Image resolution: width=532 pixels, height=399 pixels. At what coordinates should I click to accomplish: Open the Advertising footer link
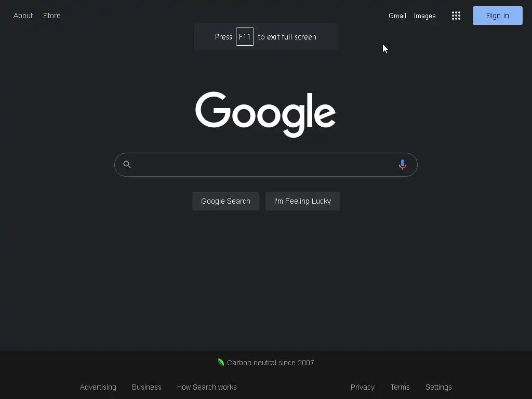pyautogui.click(x=98, y=387)
